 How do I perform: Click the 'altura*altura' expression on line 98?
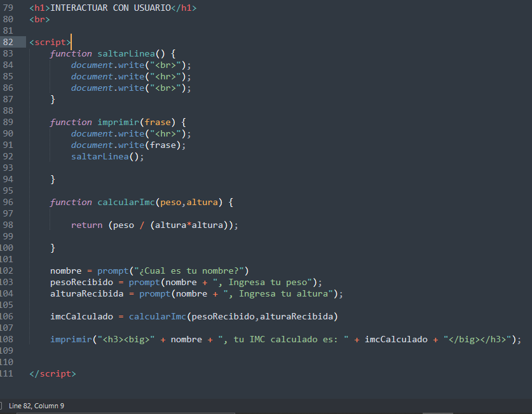pyautogui.click(x=189, y=225)
